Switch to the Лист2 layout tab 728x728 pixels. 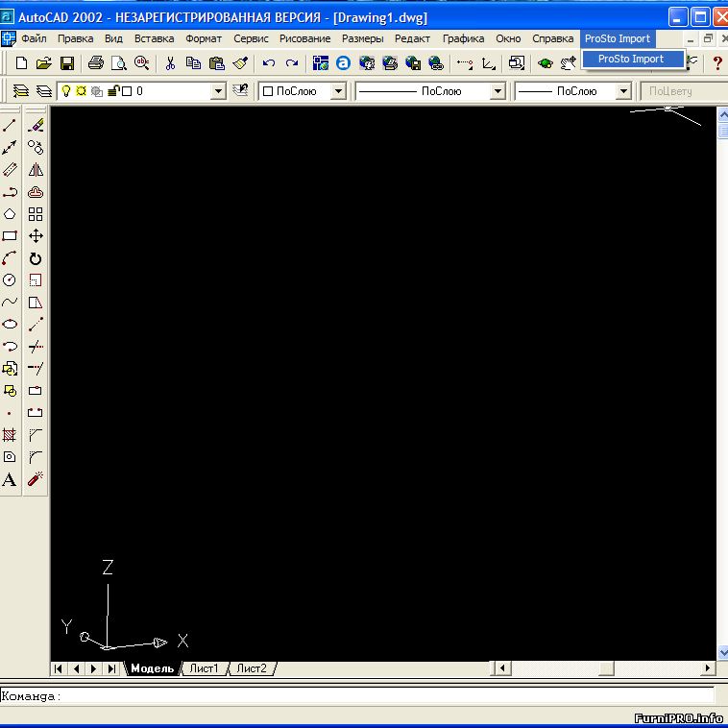(x=252, y=668)
